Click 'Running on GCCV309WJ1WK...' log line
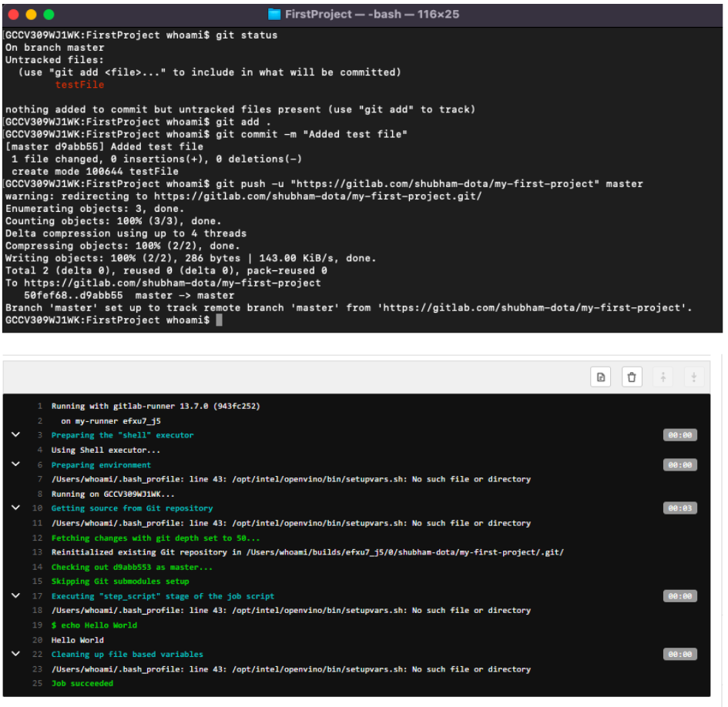 [x=112, y=494]
